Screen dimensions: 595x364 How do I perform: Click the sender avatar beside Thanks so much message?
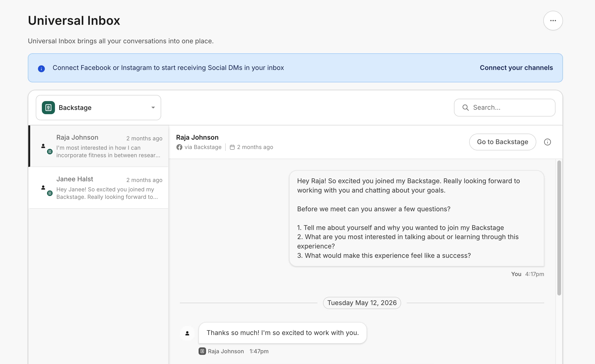pyautogui.click(x=187, y=333)
